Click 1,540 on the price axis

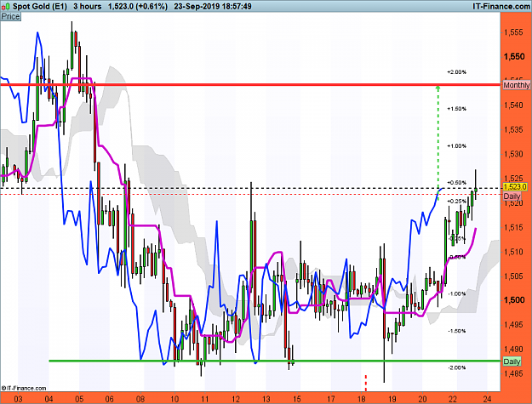[514, 105]
